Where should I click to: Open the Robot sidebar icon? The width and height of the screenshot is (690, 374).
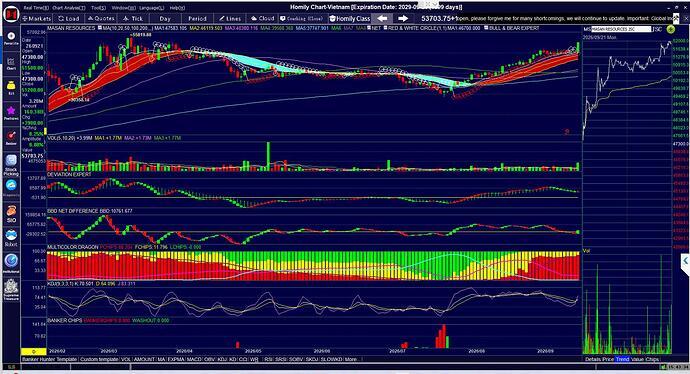(11, 238)
